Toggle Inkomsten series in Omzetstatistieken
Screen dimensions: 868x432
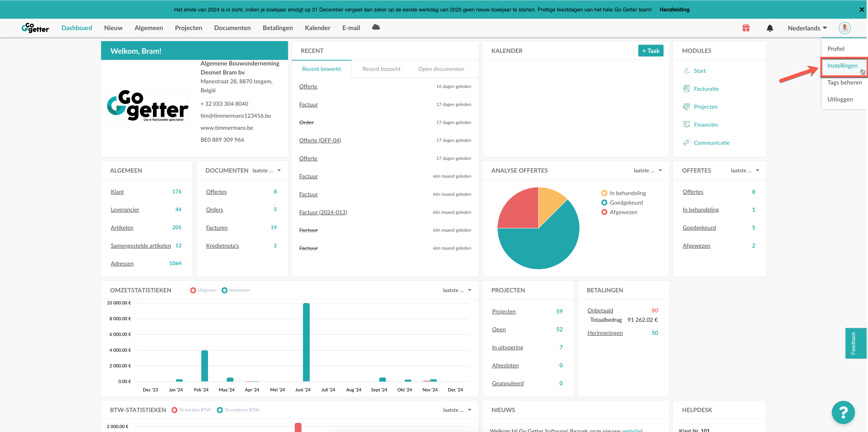coord(236,290)
